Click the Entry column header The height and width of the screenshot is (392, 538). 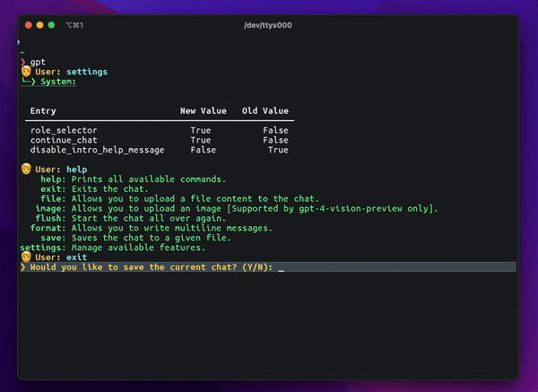click(43, 111)
